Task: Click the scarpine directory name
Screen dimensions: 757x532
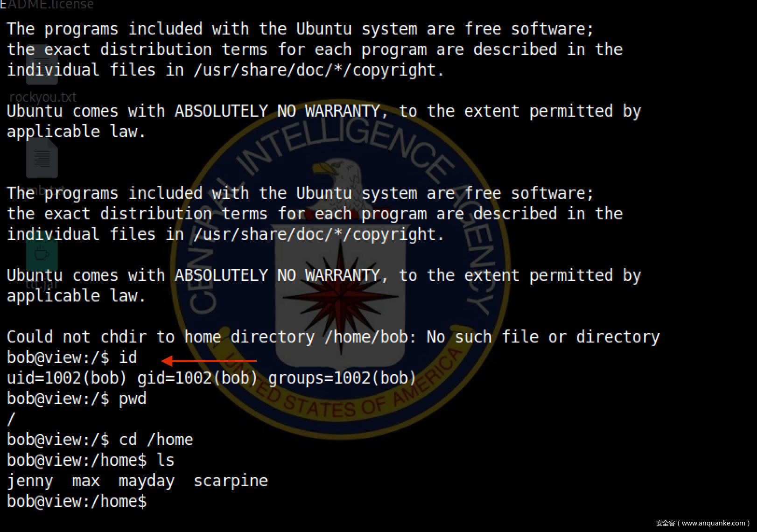Action: pos(231,481)
